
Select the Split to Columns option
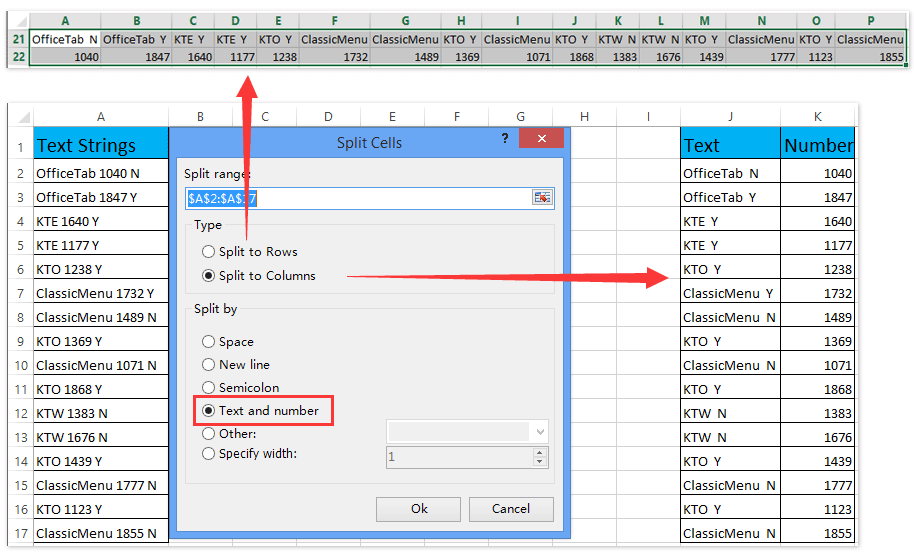209,276
